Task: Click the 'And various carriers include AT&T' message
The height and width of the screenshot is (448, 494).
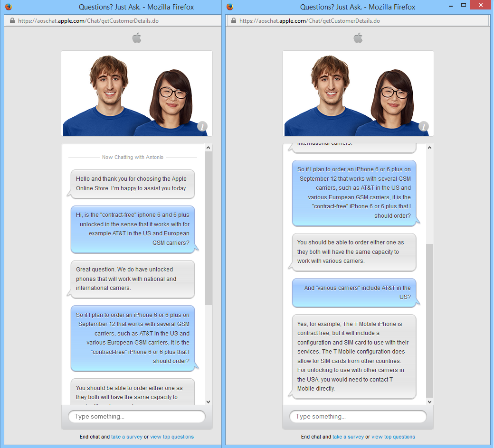Action: click(x=354, y=292)
